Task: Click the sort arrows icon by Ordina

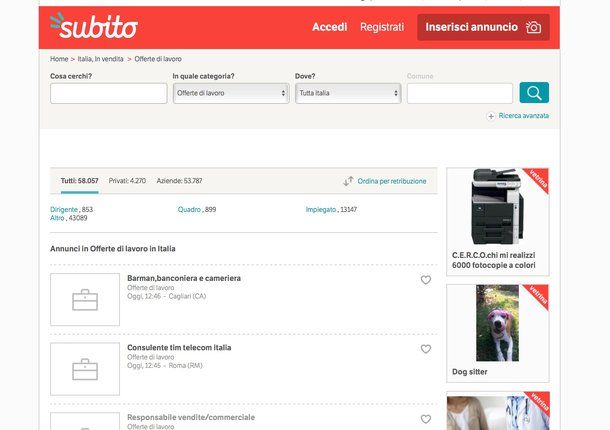Action: (x=348, y=181)
